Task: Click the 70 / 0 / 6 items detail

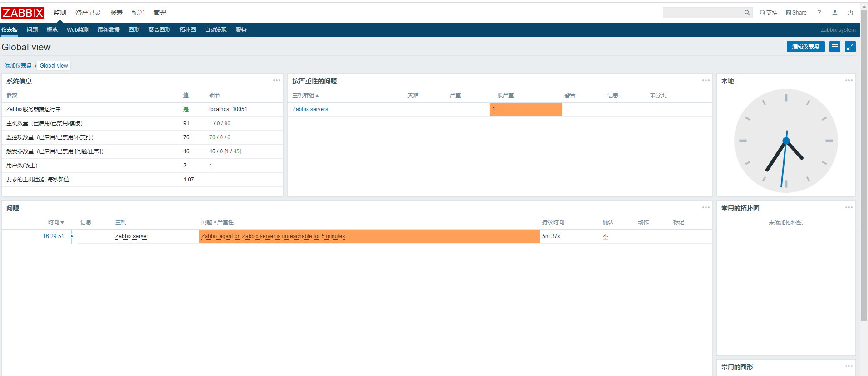Action: 220,137
